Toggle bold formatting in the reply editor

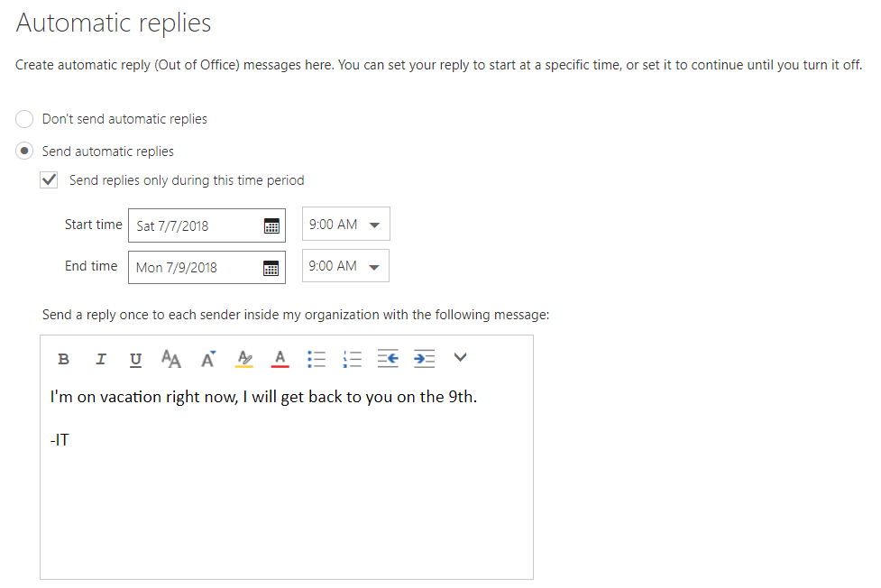pos(63,359)
